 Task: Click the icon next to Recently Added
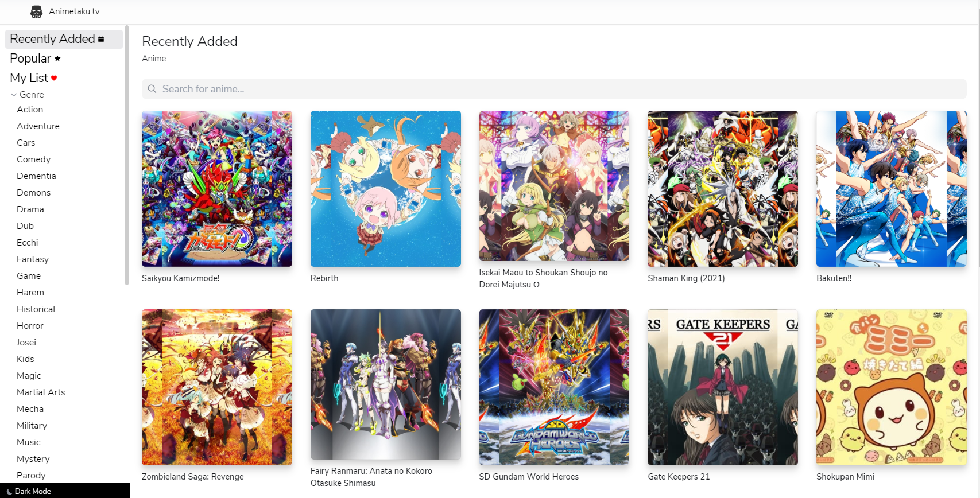pyautogui.click(x=101, y=39)
